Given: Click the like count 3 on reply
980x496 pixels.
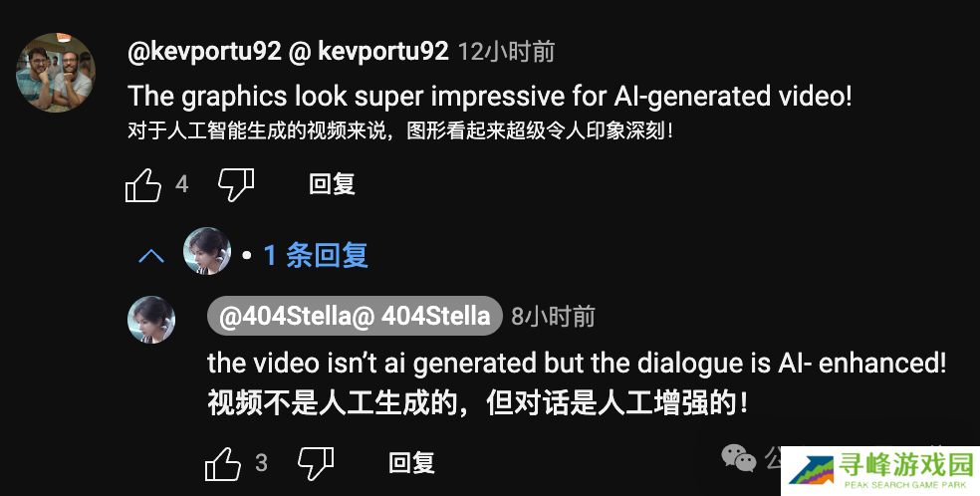Looking at the screenshot, I should (x=261, y=463).
